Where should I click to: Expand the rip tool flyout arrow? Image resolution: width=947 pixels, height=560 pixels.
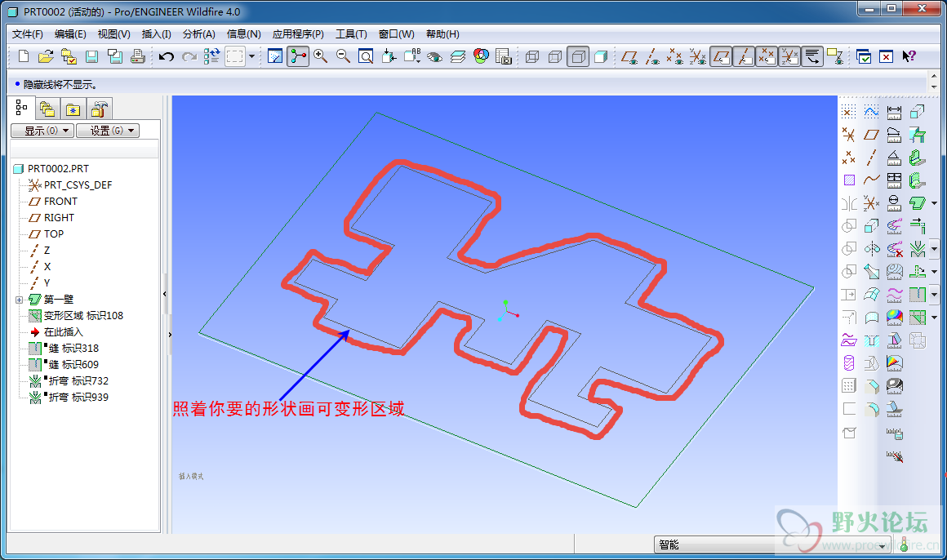click(934, 295)
